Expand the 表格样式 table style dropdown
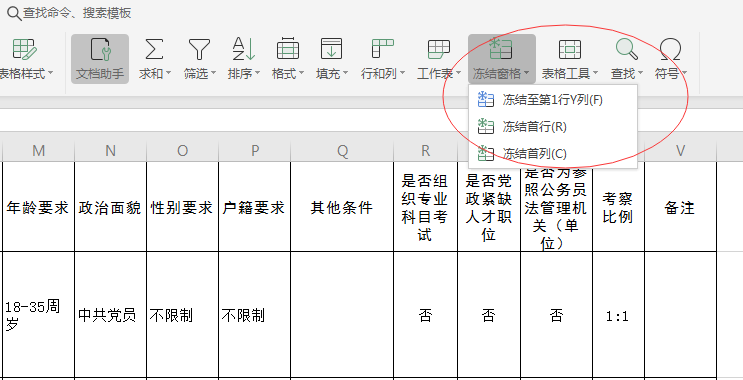743x380 pixels. click(50, 74)
